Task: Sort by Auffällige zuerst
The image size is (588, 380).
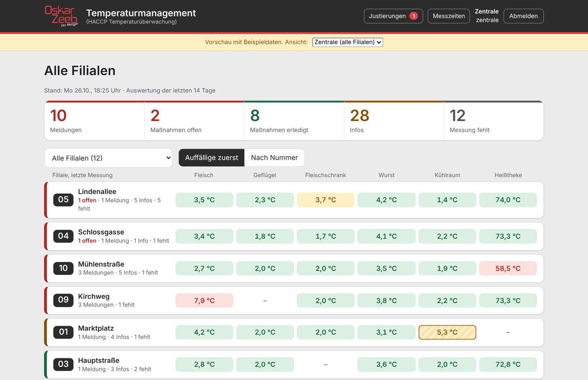Action: (212, 158)
